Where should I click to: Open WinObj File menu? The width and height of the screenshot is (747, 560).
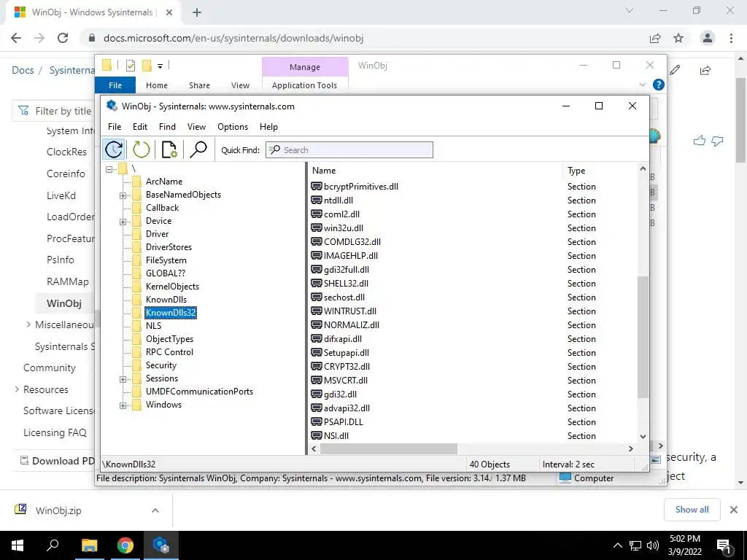115,127
